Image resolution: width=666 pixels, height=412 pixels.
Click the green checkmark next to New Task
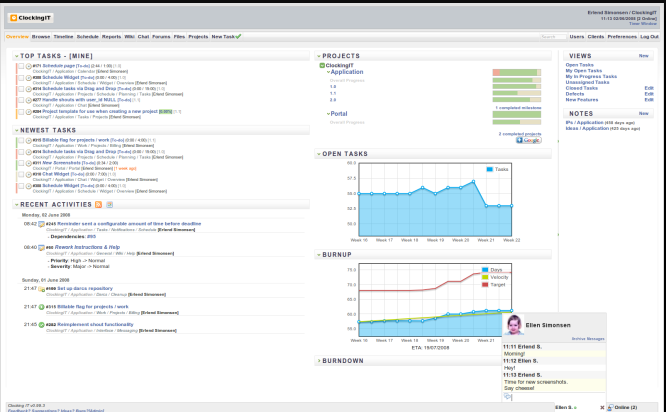click(x=240, y=36)
